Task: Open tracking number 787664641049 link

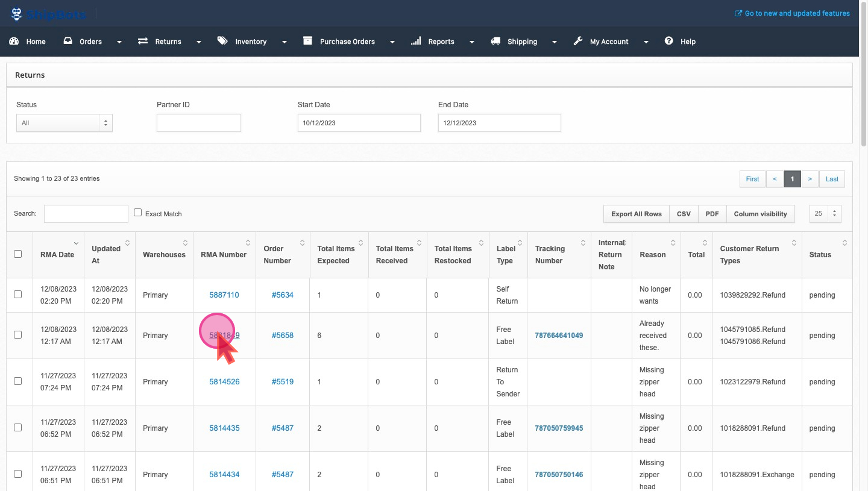Action: point(559,336)
